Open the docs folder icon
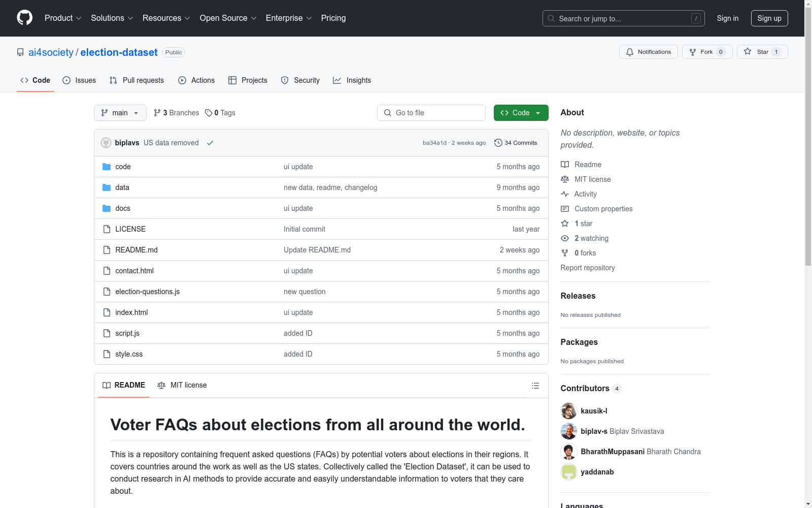The image size is (812, 508). coord(107,208)
